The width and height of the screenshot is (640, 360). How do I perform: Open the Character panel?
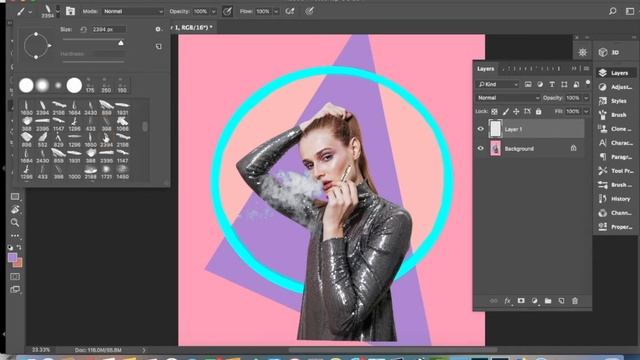pyautogui.click(x=616, y=143)
